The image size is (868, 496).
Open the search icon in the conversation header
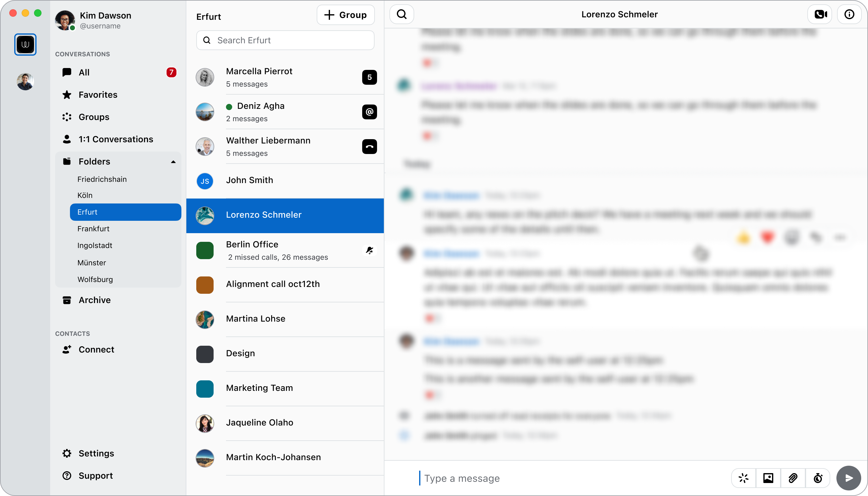coord(401,14)
